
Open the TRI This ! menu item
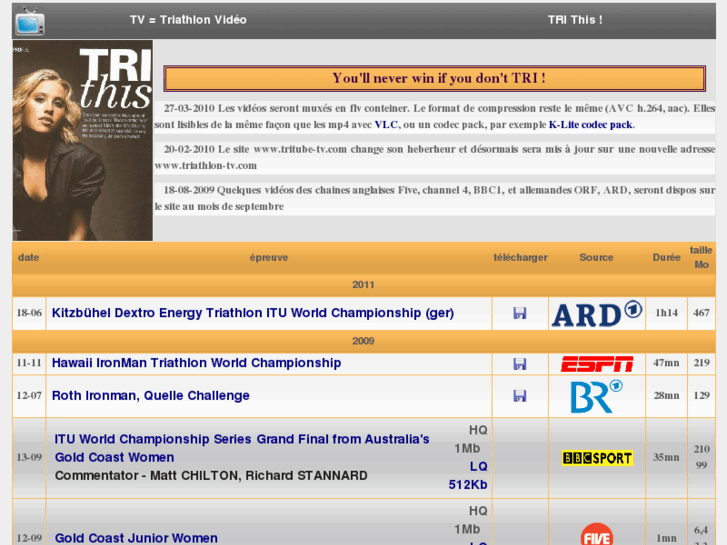point(575,20)
